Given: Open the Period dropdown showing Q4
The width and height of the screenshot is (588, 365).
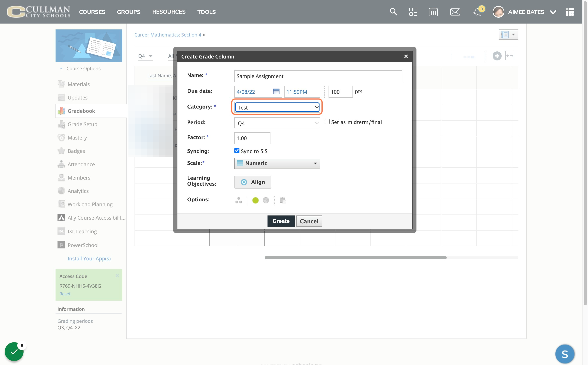Looking at the screenshot, I should click(277, 123).
